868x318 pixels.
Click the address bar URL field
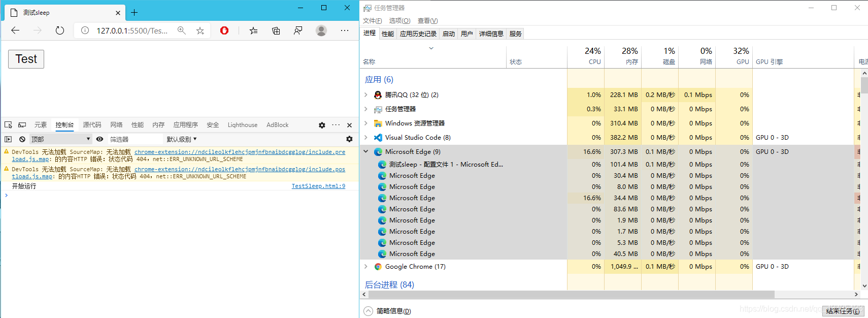point(132,30)
